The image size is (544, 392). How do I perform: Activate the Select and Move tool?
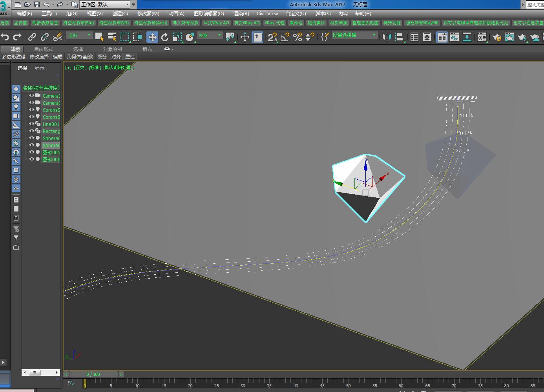pyautogui.click(x=152, y=37)
